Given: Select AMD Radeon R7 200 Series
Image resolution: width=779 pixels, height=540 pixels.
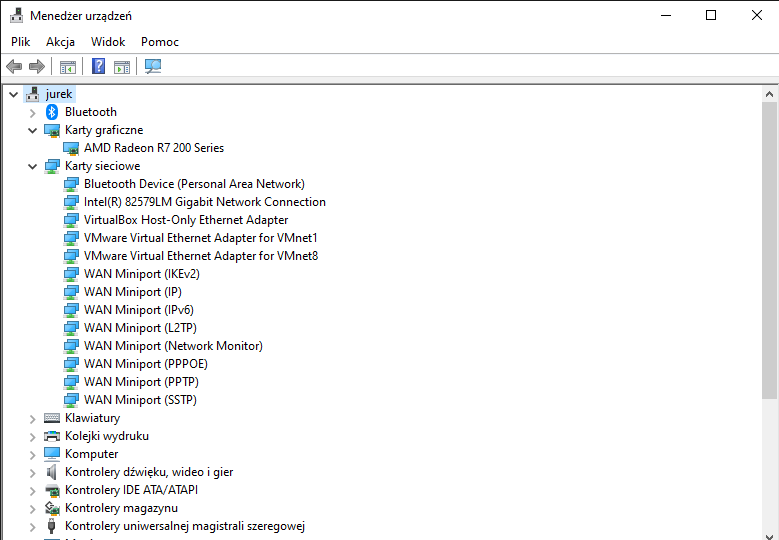Looking at the screenshot, I should [154, 148].
